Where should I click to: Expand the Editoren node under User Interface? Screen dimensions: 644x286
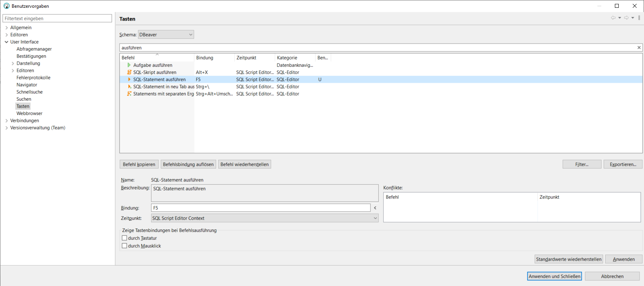(13, 70)
